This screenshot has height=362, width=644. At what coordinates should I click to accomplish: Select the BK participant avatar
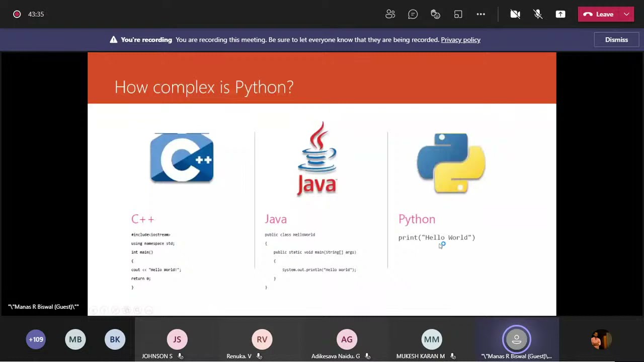[115, 339]
